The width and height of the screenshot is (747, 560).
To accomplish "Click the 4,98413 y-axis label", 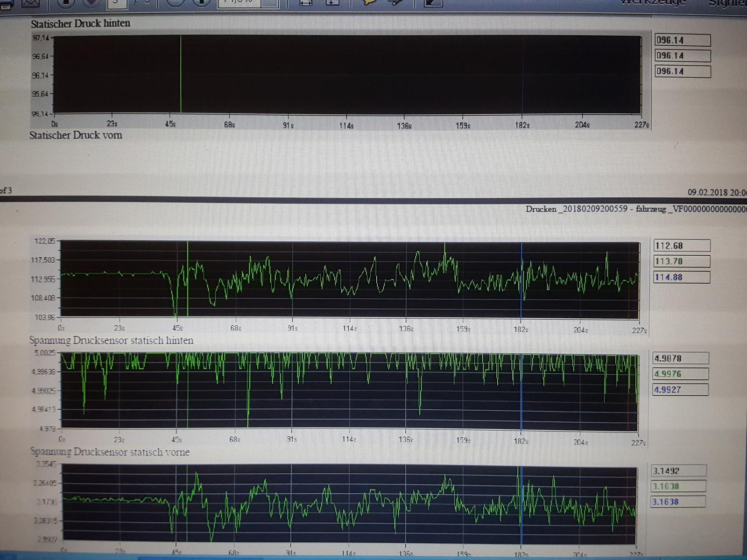I will (x=43, y=409).
